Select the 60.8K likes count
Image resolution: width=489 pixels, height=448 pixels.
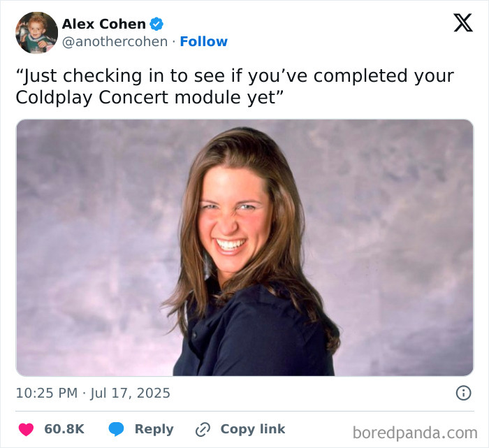tap(64, 429)
